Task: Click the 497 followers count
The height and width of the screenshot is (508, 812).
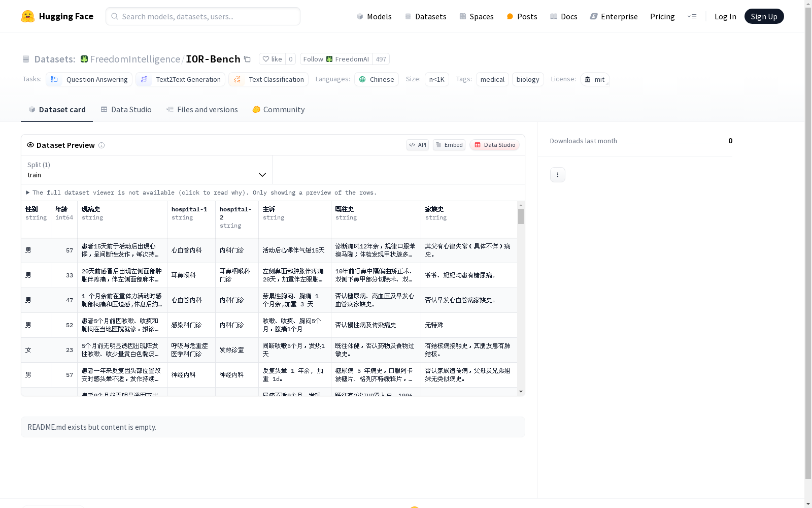Action: pyautogui.click(x=381, y=59)
